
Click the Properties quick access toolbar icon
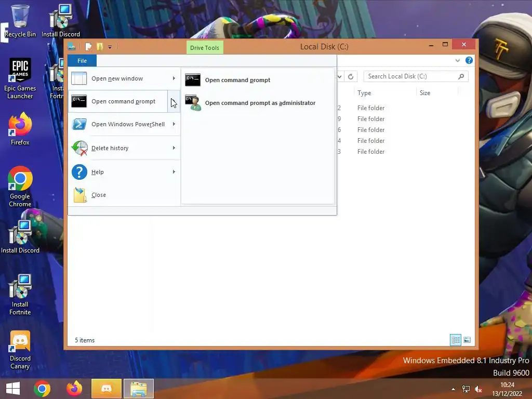[x=88, y=46]
